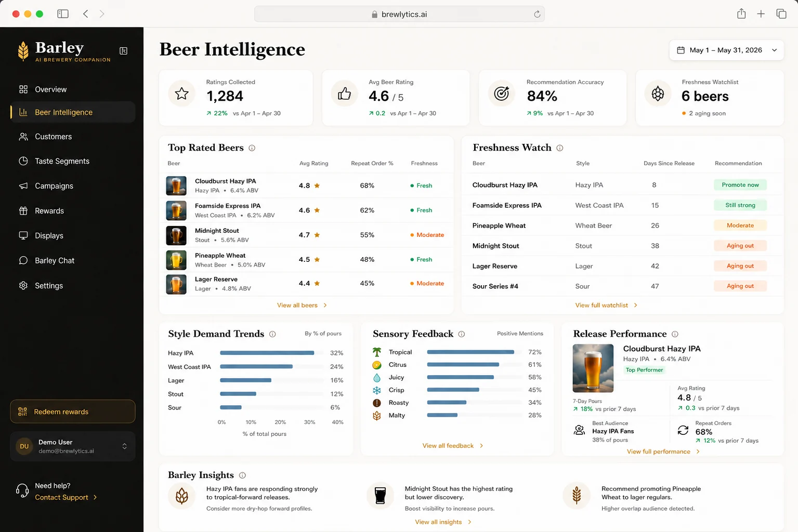The width and height of the screenshot is (798, 532).
Task: Open View all feedback link
Action: coord(453,446)
